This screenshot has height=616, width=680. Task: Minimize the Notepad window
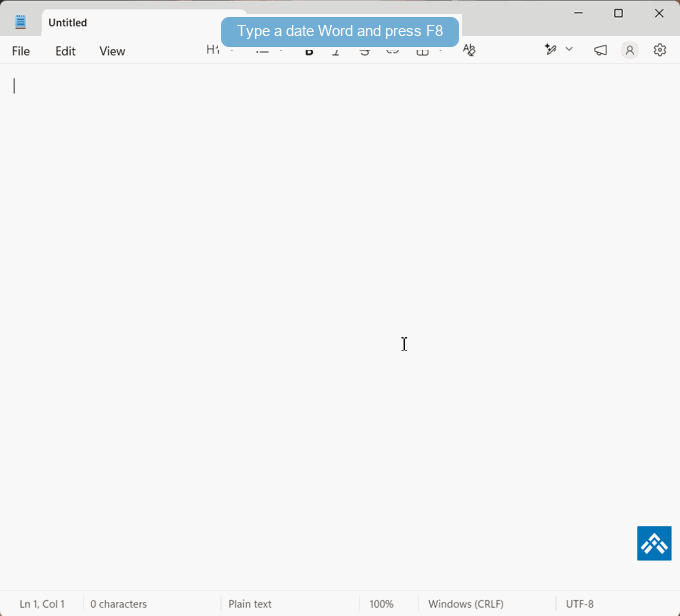click(578, 13)
